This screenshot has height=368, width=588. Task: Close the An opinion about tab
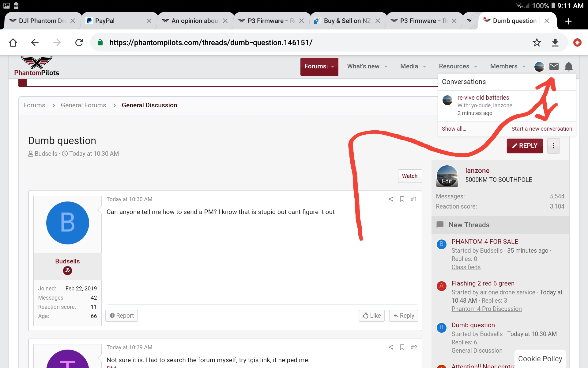click(225, 21)
